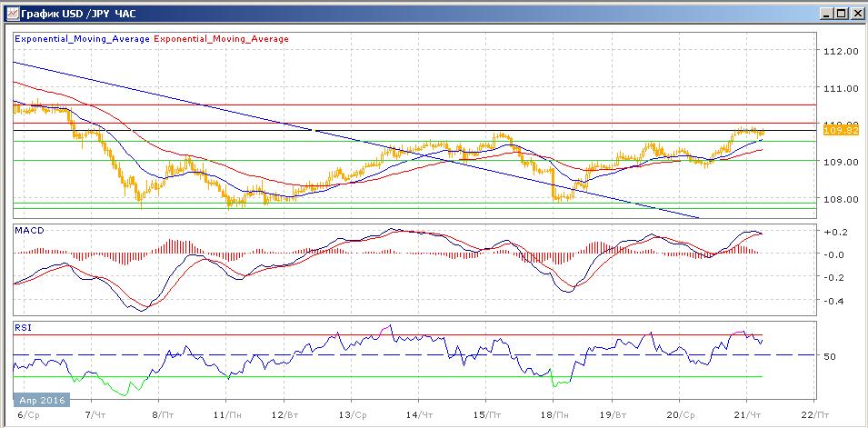The width and height of the screenshot is (868, 428).
Task: Click the window title text График USD/JPY ЧАС
Action: (76, 13)
